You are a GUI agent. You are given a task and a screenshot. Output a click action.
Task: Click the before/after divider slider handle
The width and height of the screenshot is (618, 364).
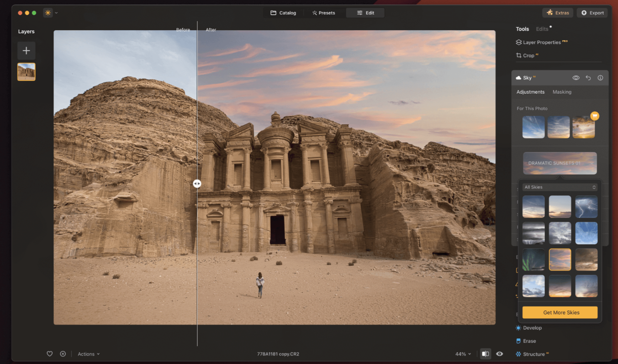point(197,184)
